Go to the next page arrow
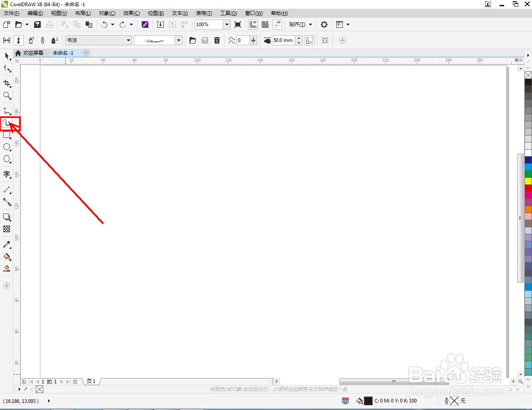This screenshot has height=410, width=532. (62, 381)
